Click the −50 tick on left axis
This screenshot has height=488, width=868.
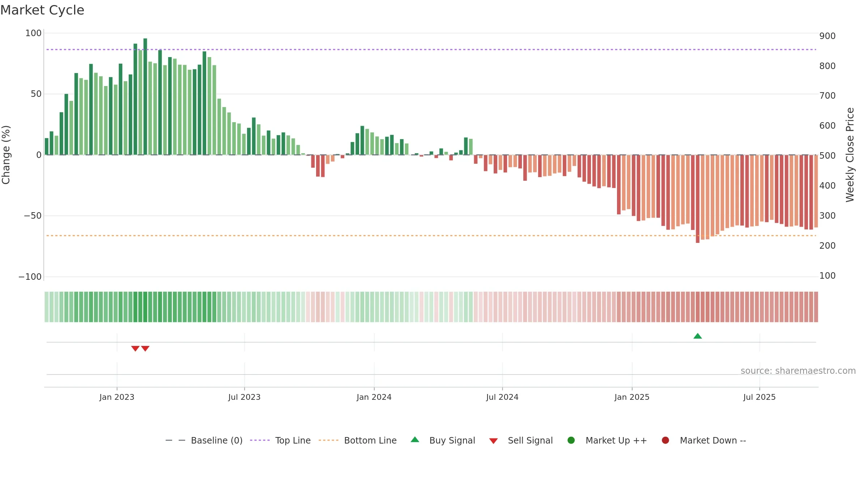click(x=33, y=216)
